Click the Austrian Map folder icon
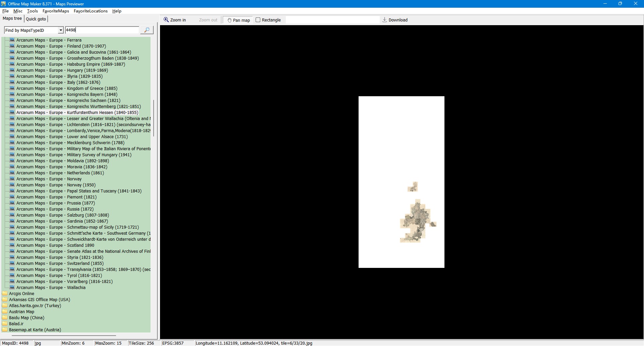The height and width of the screenshot is (346, 644). (5, 311)
